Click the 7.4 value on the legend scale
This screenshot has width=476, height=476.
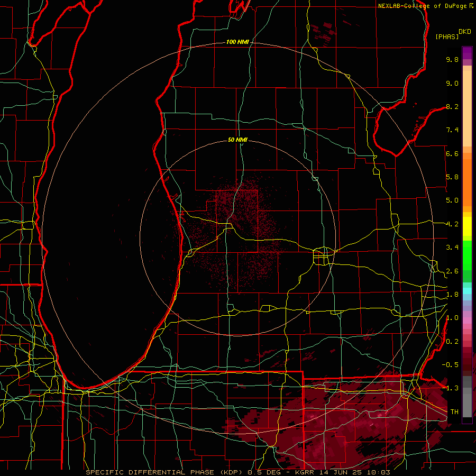coord(452,130)
